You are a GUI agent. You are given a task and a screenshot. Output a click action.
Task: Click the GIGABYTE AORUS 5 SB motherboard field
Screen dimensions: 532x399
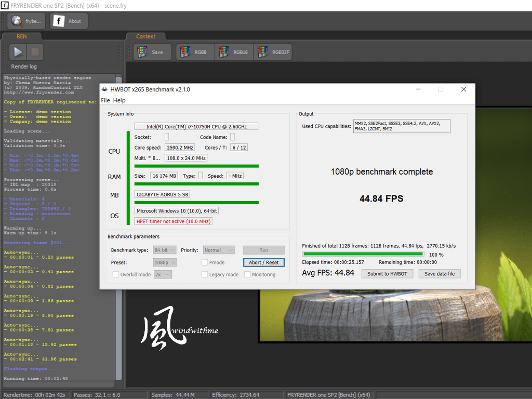tap(162, 194)
